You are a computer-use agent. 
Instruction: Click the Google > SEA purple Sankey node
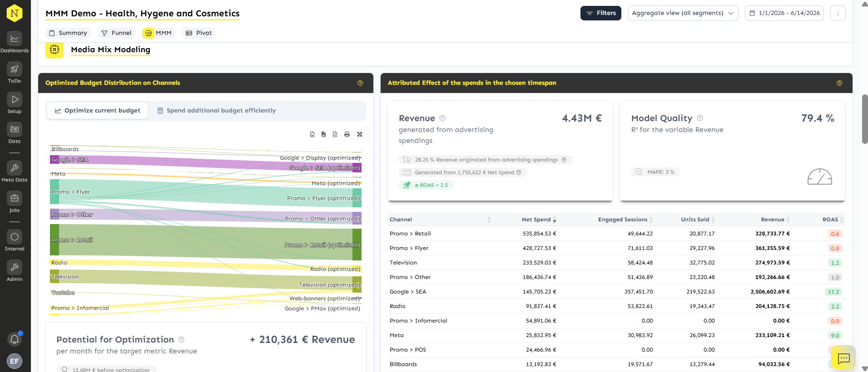pos(54,160)
